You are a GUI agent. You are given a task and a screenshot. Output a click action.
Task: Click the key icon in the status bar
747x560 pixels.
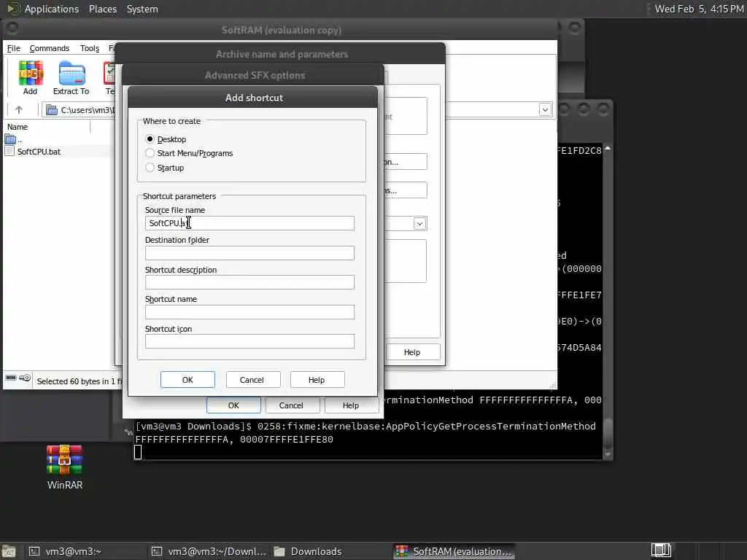click(25, 378)
